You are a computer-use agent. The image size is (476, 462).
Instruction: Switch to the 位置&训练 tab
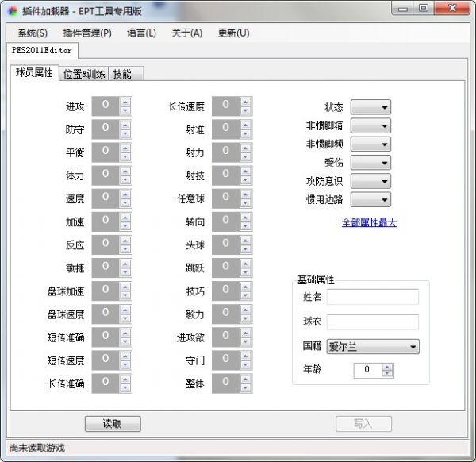[x=84, y=74]
